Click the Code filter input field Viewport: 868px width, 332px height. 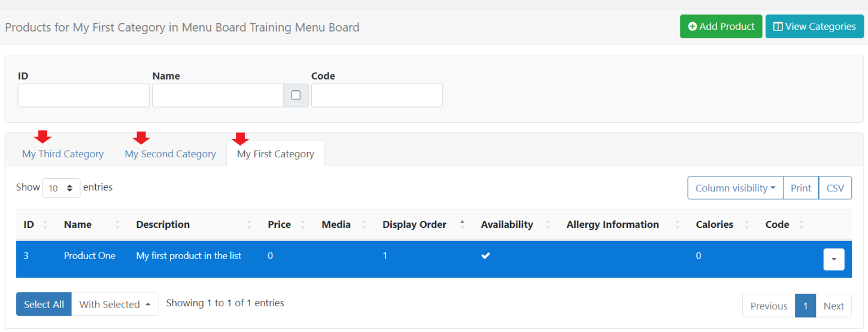pyautogui.click(x=377, y=95)
